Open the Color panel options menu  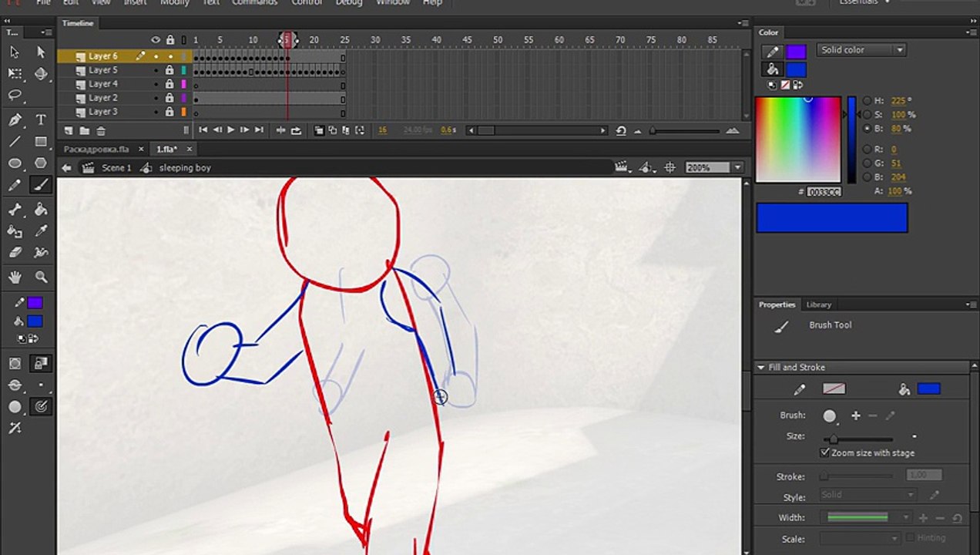point(971,32)
